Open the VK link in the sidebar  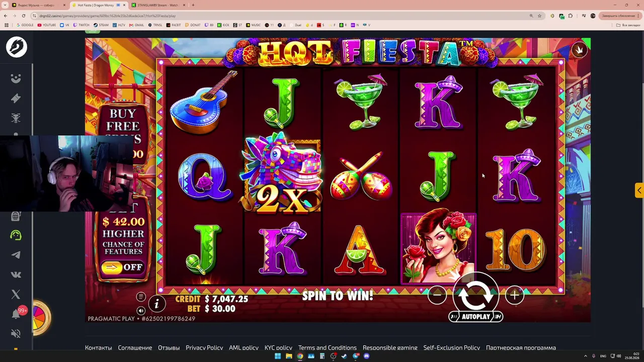[16, 275]
